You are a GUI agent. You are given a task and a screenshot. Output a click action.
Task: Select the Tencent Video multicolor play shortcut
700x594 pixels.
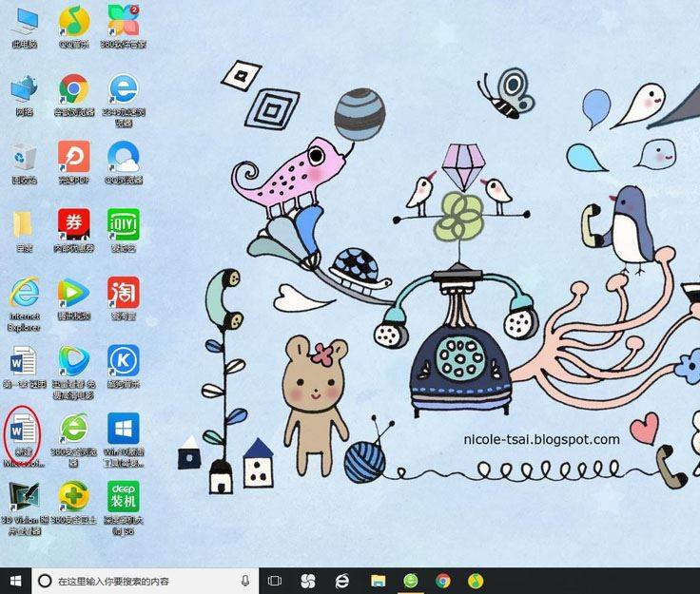(x=73, y=299)
